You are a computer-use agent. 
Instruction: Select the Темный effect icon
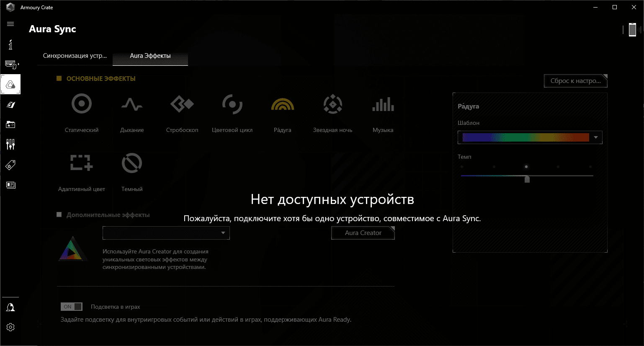[132, 163]
